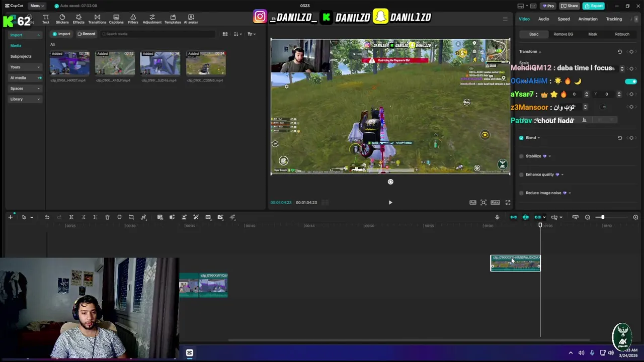Open the preview Ratio options
Image resolution: width=644 pixels, height=362 pixels.
point(495,203)
